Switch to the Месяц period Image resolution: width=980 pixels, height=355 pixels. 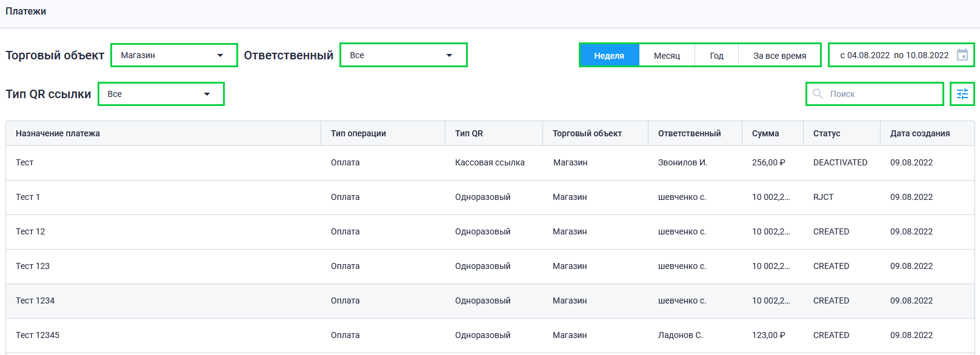(667, 56)
